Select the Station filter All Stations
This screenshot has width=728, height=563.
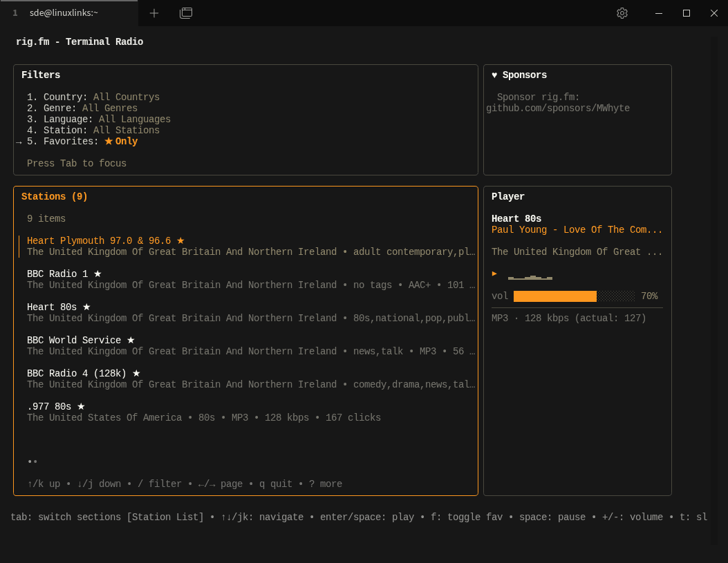click(126, 131)
